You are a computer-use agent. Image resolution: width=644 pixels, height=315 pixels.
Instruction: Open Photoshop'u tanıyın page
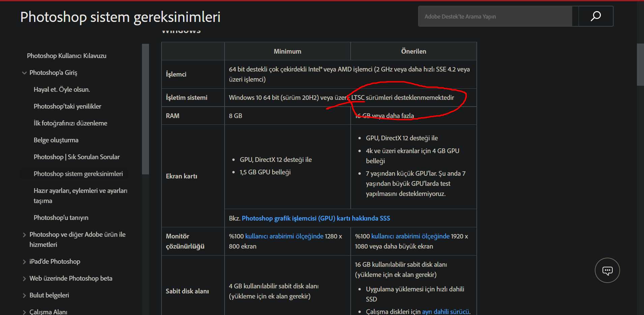[61, 218]
